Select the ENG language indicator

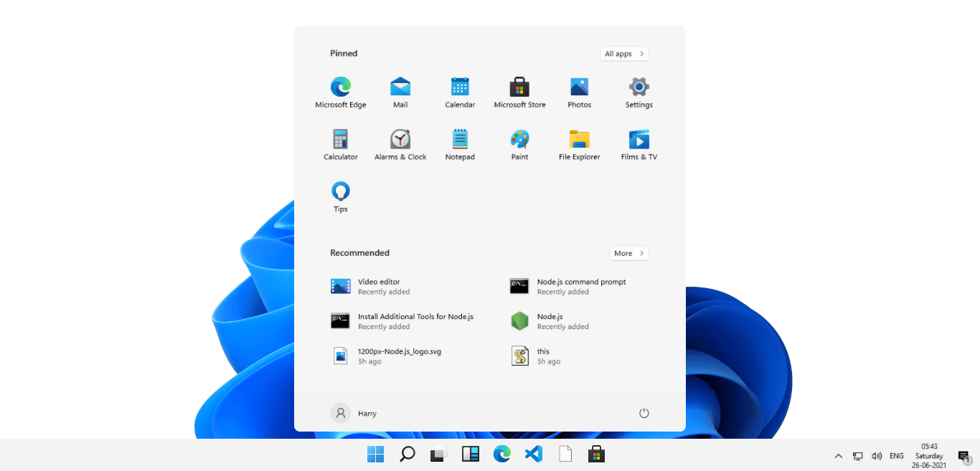(x=896, y=456)
